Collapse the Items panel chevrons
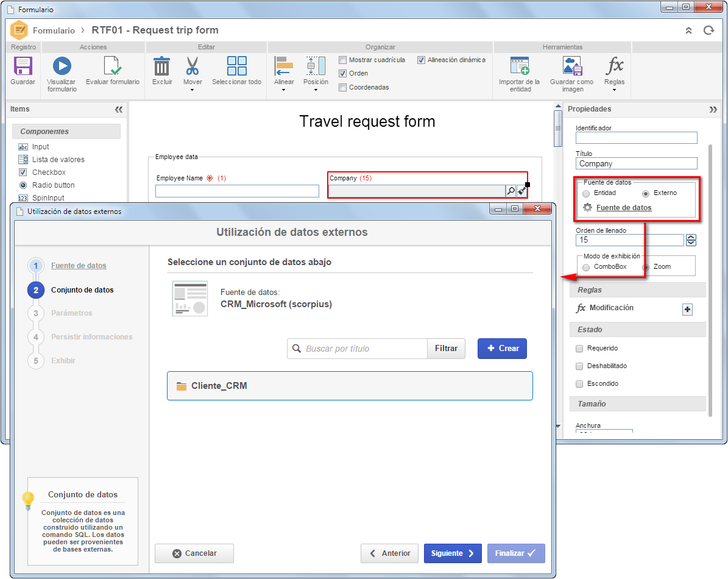 (119, 110)
